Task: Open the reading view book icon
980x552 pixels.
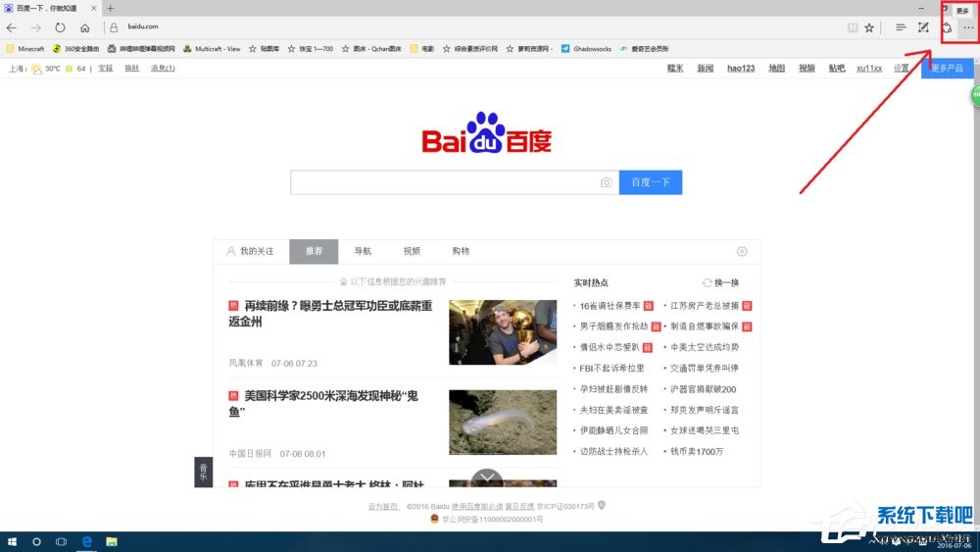Action: tap(853, 27)
